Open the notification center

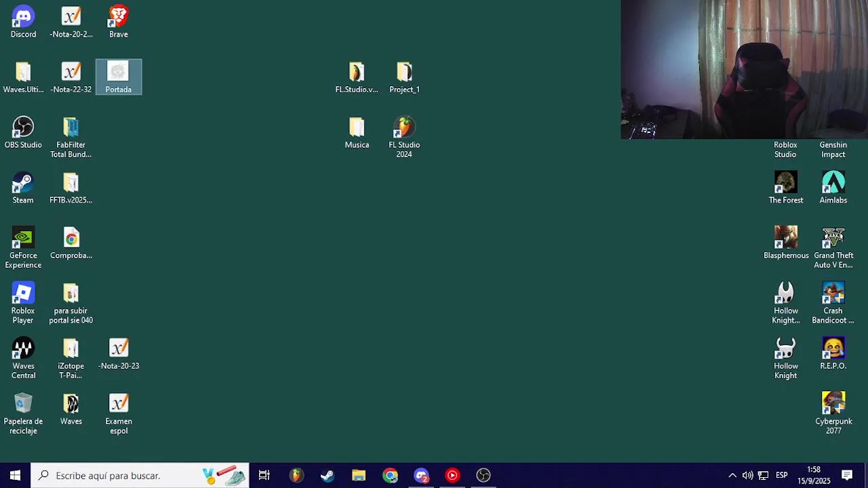point(847,475)
